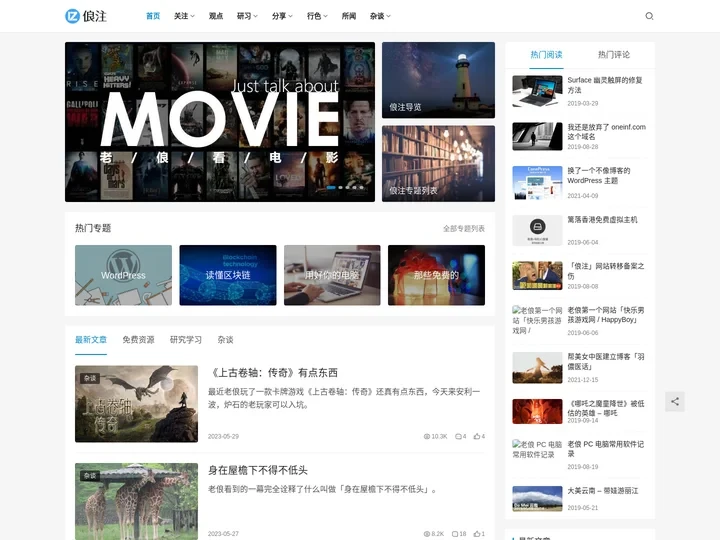Click the 上古卷轴 article dragon thumbnail
The height and width of the screenshot is (540, 720).
point(136,404)
